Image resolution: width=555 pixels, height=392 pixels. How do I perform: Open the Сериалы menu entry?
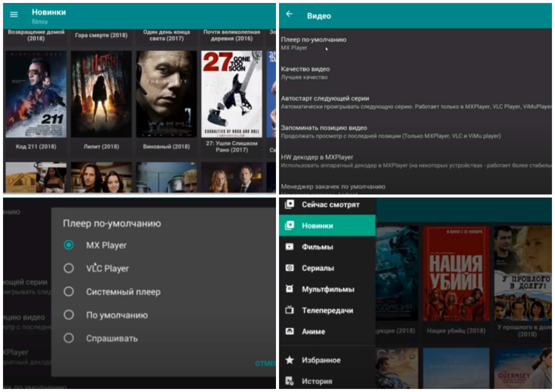tap(327, 268)
